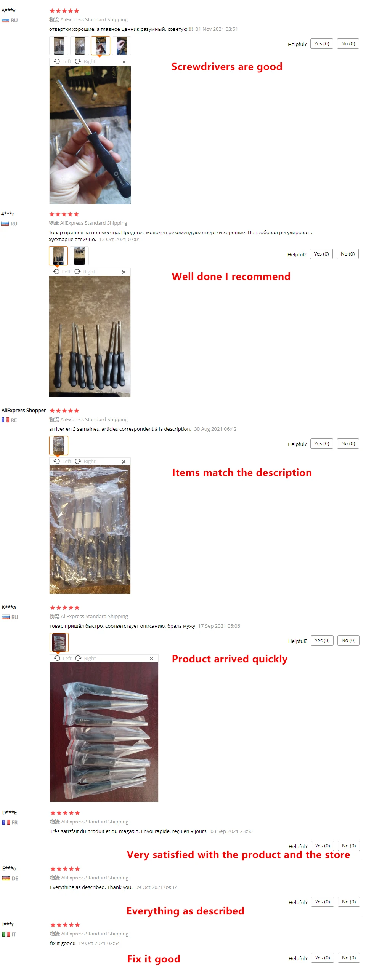Vote No on E***o's German review
The image size is (366, 980).
coord(349,902)
